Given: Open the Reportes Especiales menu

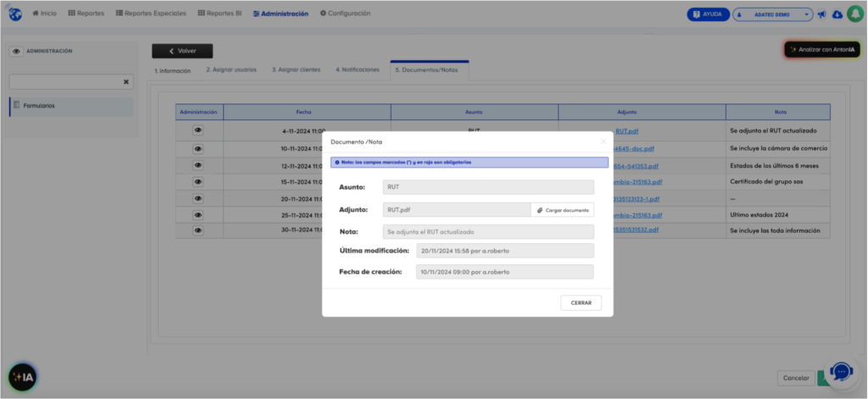Looking at the screenshot, I should (151, 14).
